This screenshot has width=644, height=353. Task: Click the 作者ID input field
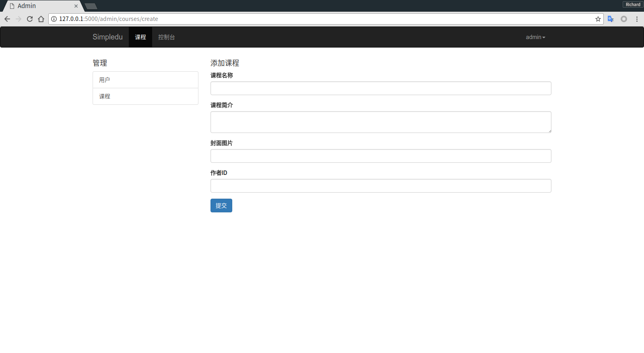381,186
